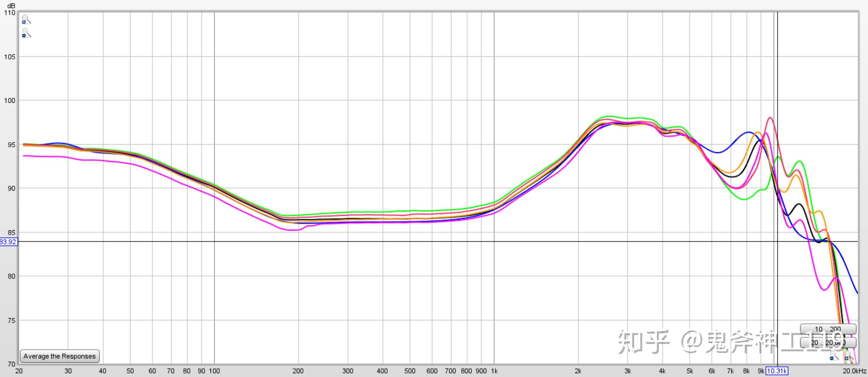The image size is (868, 377).
Task: Click the 10.31k cursor frequency readout
Action: (777, 371)
